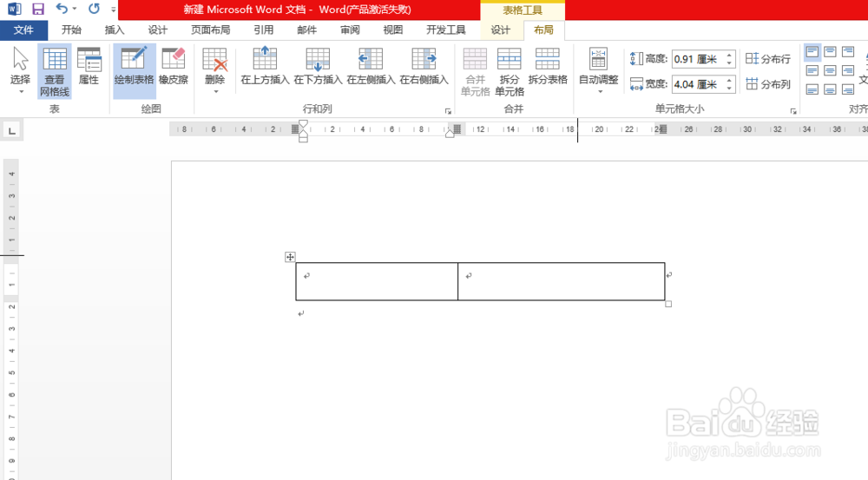Toggle 查看网格线 gridlines view

click(54, 71)
